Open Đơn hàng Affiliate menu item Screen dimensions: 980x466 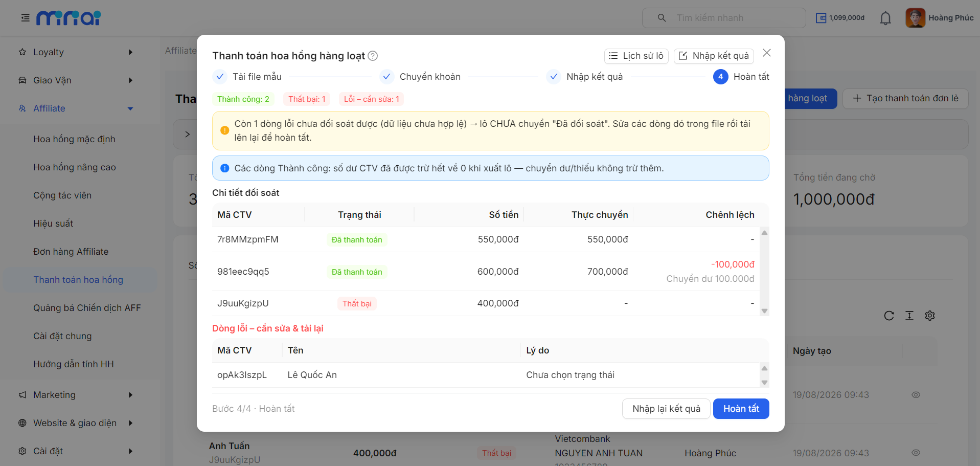click(71, 252)
